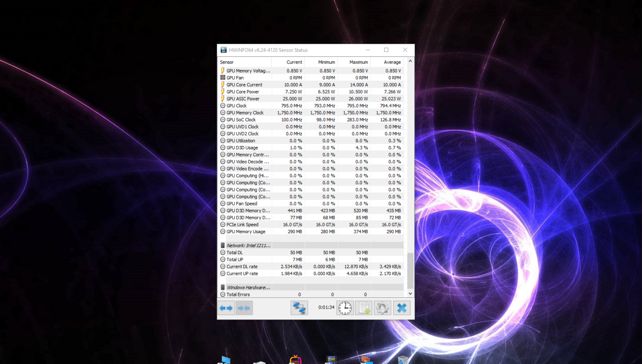Click the round icon beside GPU Fan Speed
This screenshot has height=364, width=642.
[223, 204]
